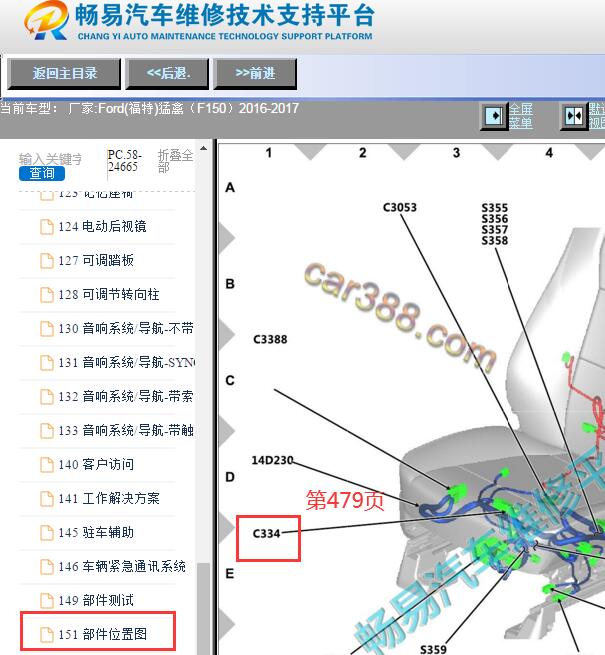
Task: Click the S356 splice label
Action: pos(495,218)
